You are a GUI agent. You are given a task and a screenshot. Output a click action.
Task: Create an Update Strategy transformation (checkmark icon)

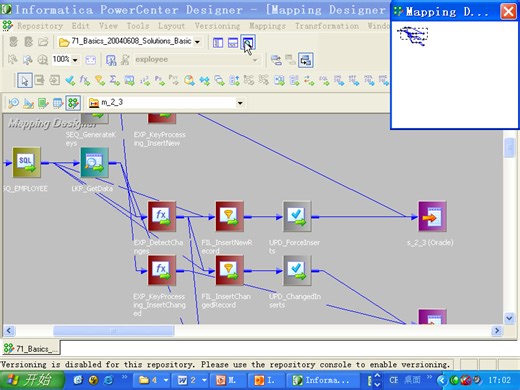(70, 80)
